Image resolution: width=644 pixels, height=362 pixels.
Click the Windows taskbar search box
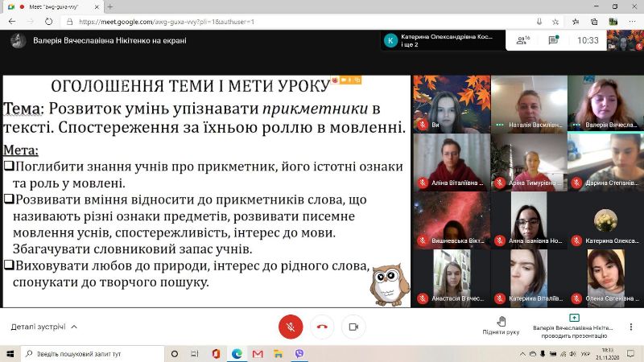(x=93, y=353)
